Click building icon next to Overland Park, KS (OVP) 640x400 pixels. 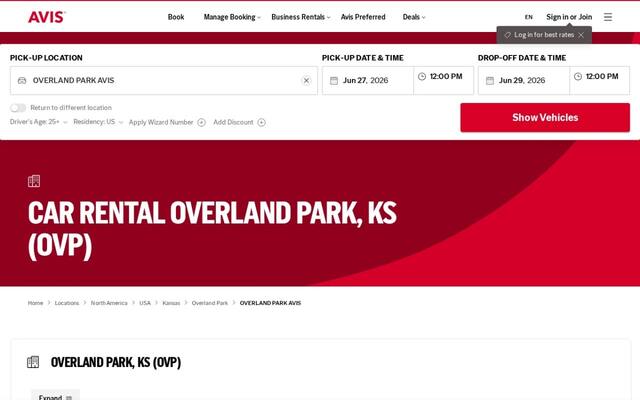click(33, 362)
